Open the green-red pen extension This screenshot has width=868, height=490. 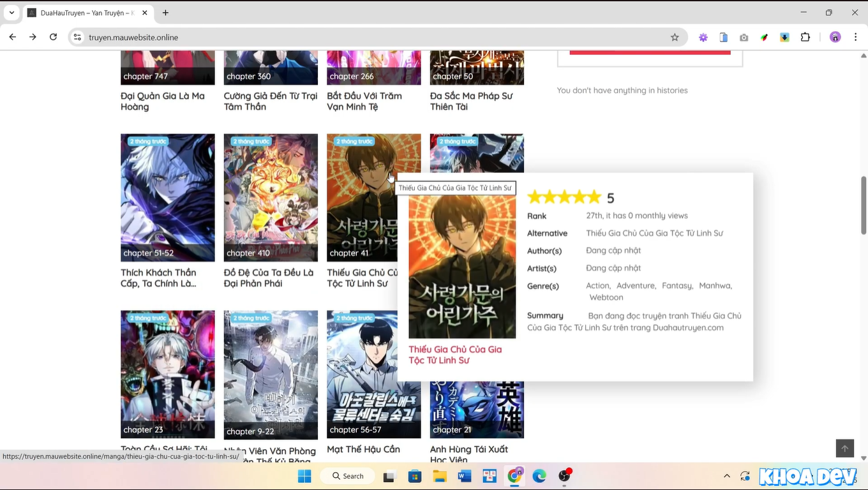coord(765,37)
